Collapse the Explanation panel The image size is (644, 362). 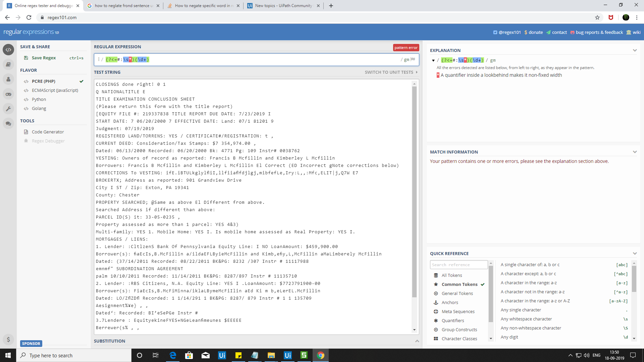pyautogui.click(x=635, y=50)
